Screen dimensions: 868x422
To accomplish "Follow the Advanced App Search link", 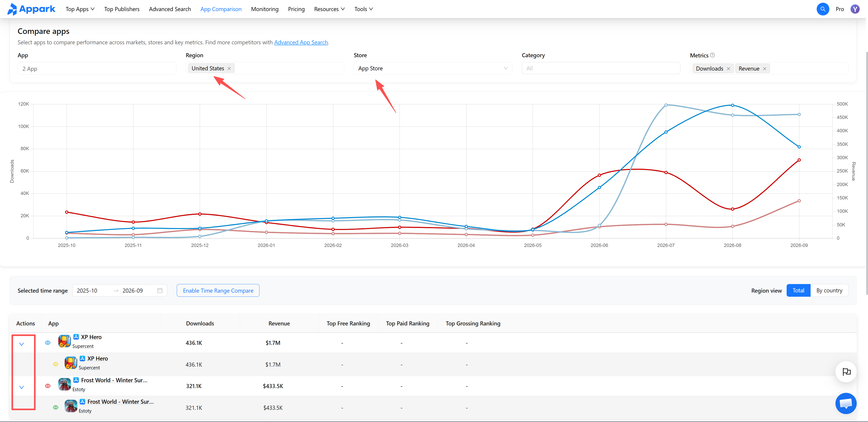I will [x=301, y=43].
